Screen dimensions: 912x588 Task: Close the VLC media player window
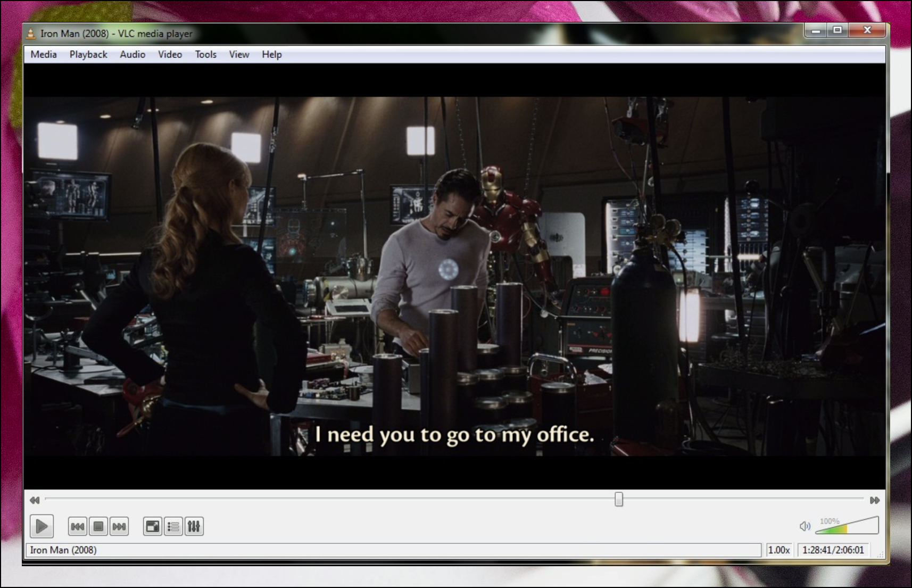pos(867,30)
